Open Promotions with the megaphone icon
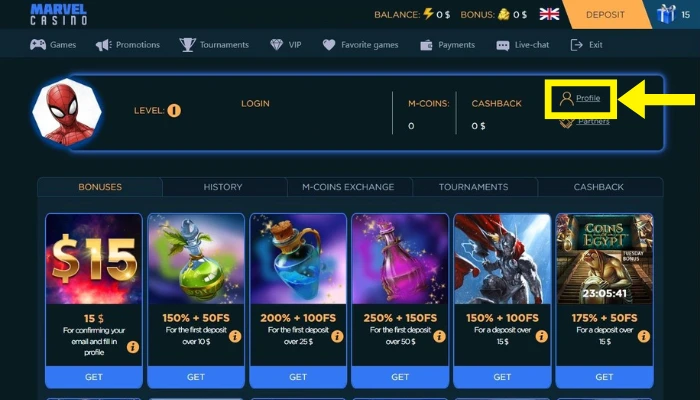The width and height of the screenshot is (700, 400). 104,45
